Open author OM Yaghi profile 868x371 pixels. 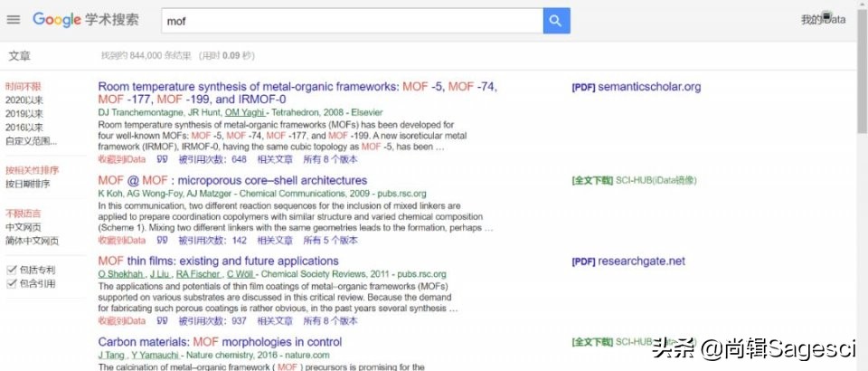(x=244, y=112)
